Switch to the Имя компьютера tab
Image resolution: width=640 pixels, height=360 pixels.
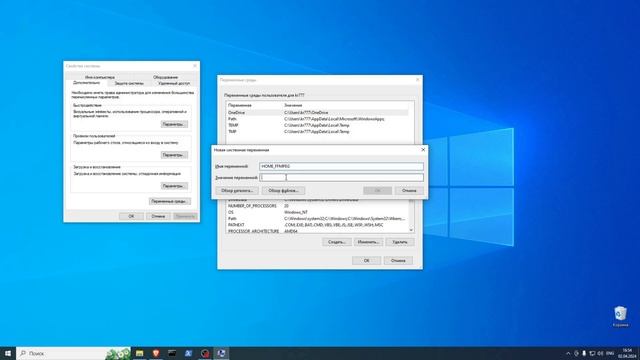point(100,77)
